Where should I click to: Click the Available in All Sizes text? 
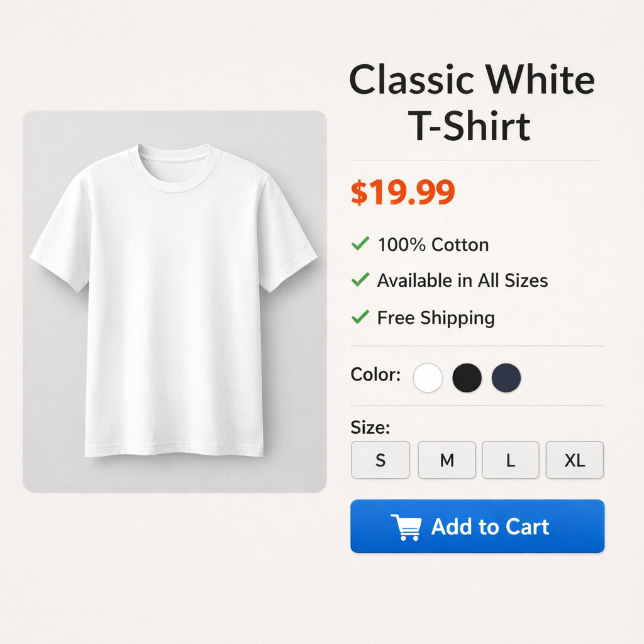coord(462,280)
